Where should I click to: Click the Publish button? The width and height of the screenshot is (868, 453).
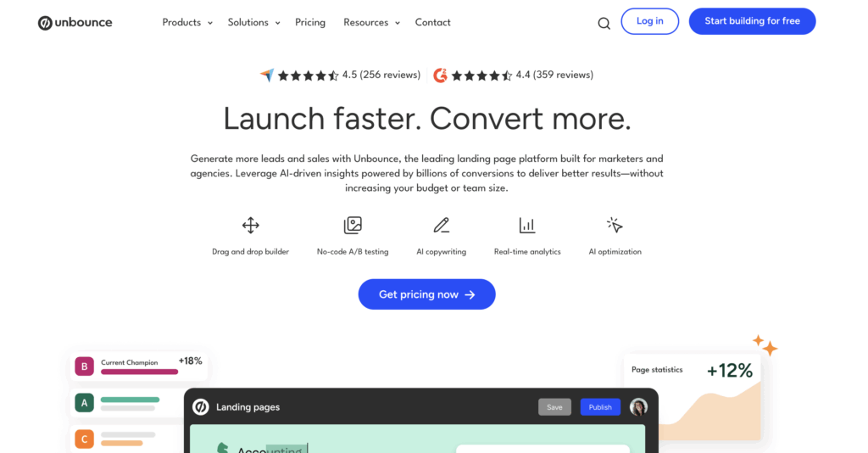[600, 407]
